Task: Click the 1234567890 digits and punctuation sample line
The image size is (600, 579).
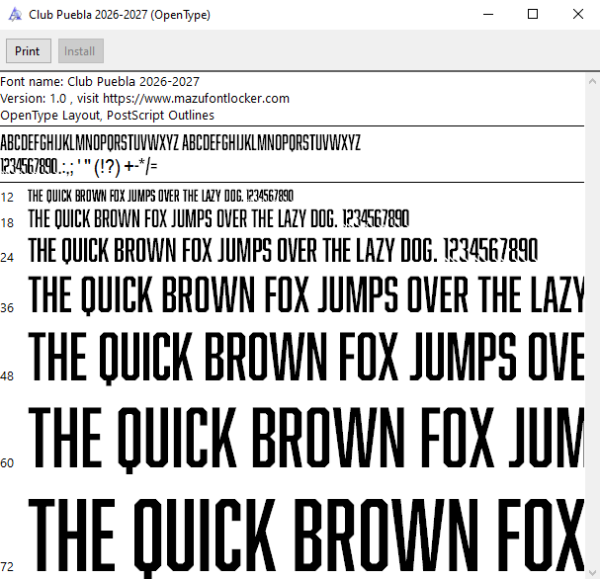Action: (79, 166)
